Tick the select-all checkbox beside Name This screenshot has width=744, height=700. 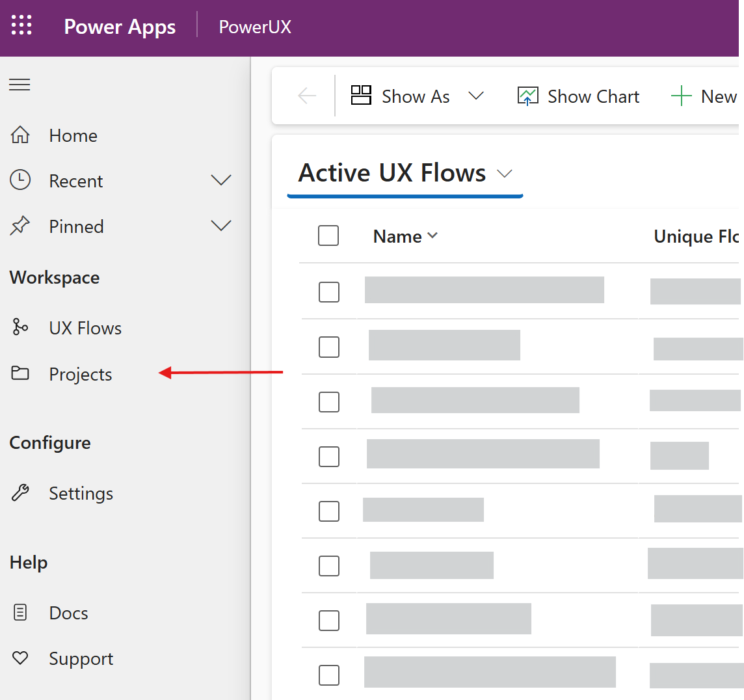[x=328, y=236]
